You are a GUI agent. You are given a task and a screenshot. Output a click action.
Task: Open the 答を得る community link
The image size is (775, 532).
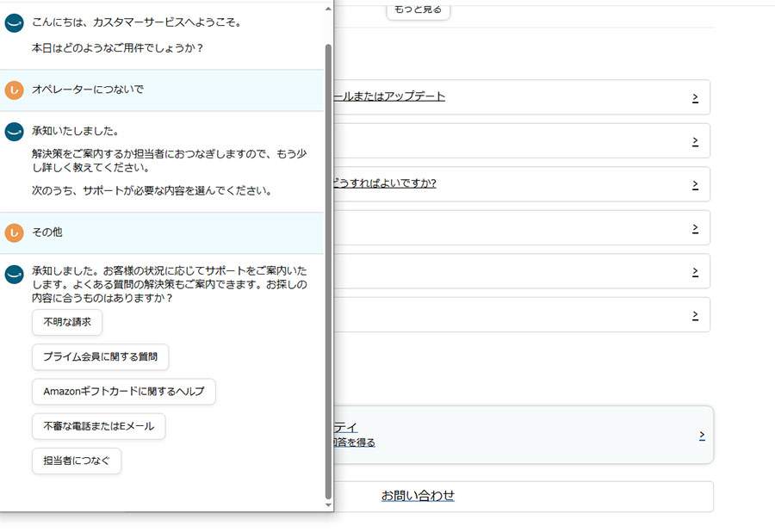pos(355,442)
